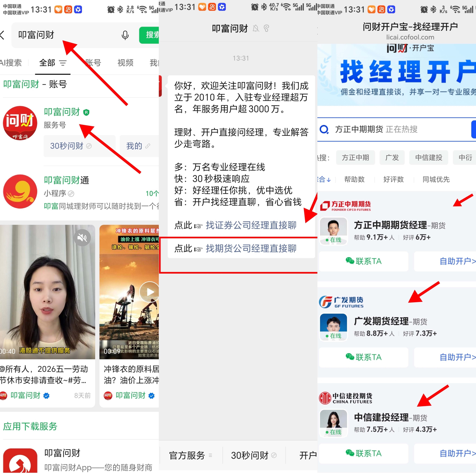Image resolution: width=476 pixels, height=476 pixels.
Task: Tap the microphone voice search icon
Action: click(125, 35)
